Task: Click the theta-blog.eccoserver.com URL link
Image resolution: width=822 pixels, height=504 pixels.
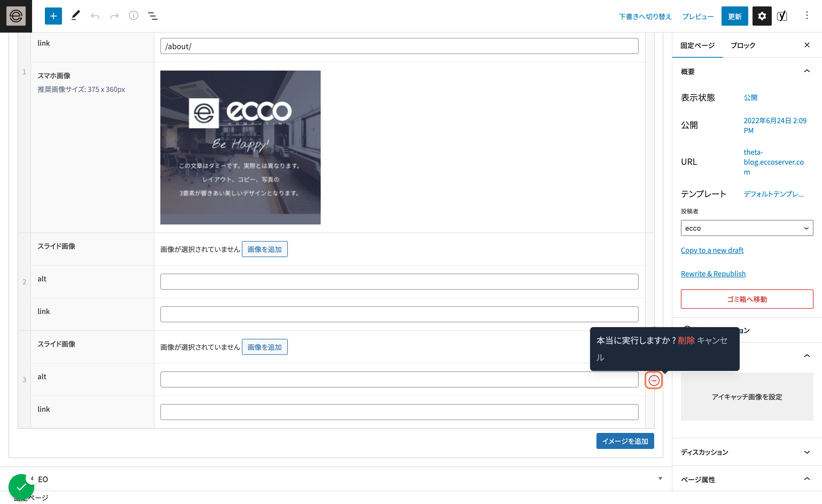Action: 773,162
